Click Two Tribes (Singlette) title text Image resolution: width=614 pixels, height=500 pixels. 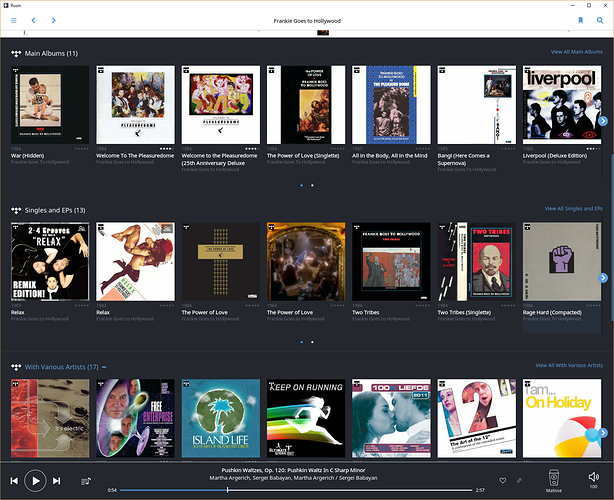(x=464, y=312)
